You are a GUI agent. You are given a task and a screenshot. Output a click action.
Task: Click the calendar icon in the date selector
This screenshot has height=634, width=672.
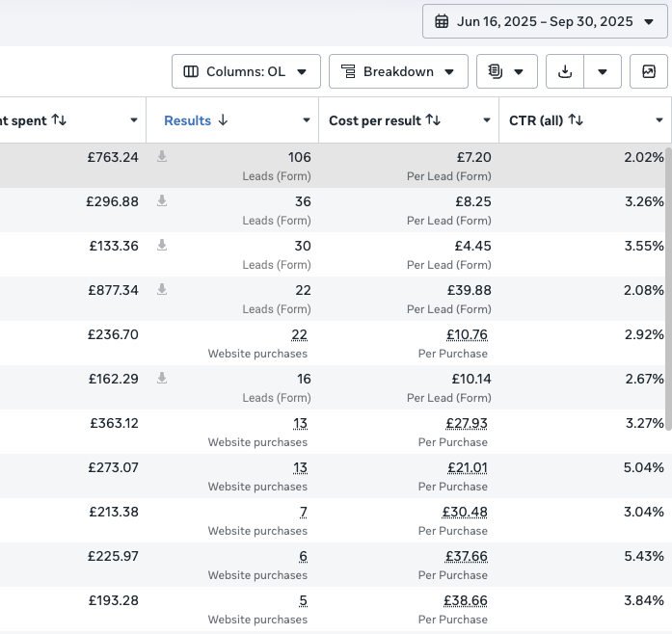[442, 21]
